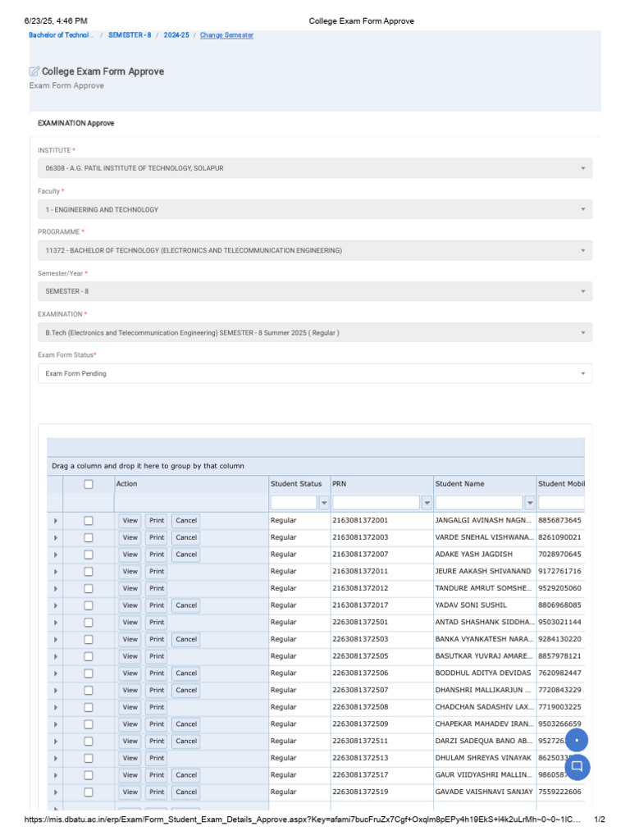
Task: View form of DHULAM SHREYAS VINAYAK
Action: pyautogui.click(x=130, y=758)
